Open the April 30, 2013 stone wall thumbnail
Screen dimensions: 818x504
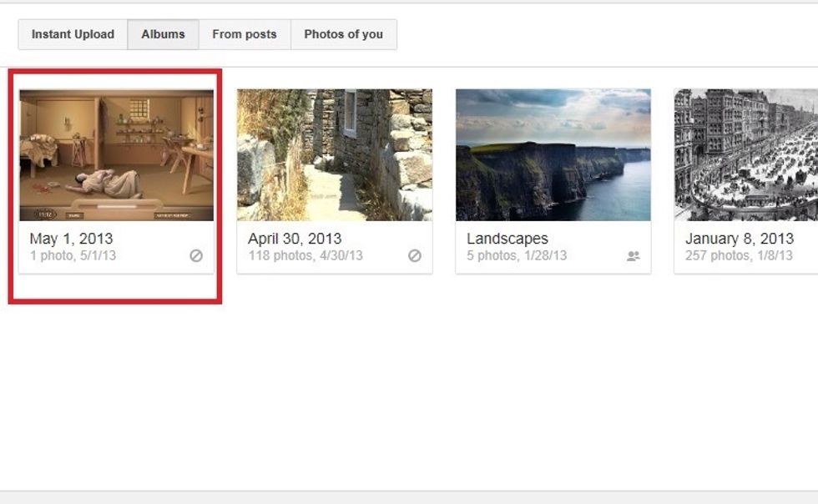[x=335, y=155]
